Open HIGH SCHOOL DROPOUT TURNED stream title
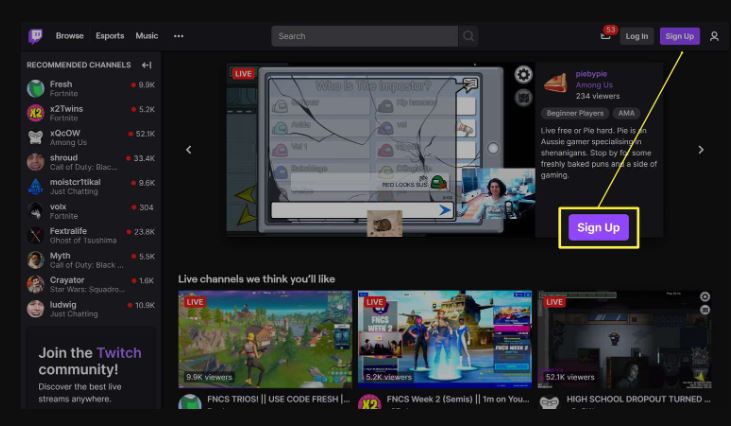 point(638,399)
